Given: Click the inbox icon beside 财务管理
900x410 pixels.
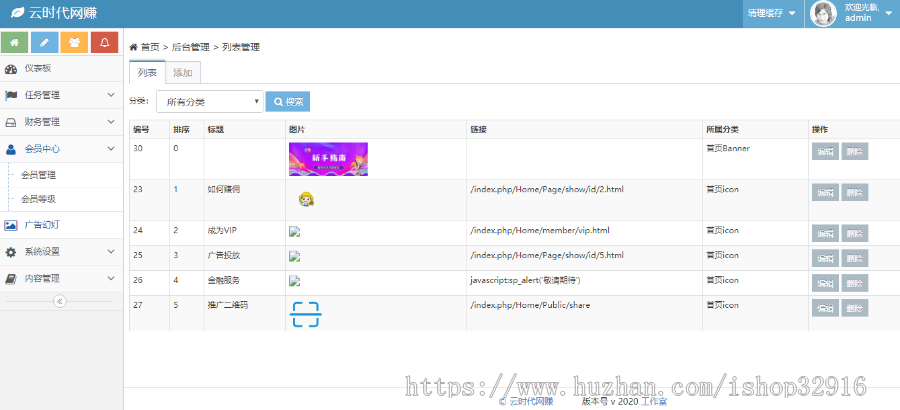Looking at the screenshot, I should click(x=11, y=122).
